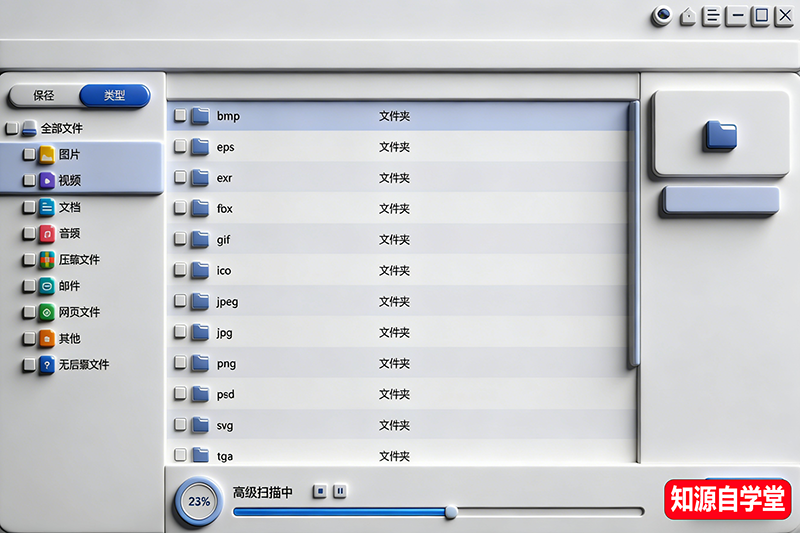
Task: Select the yellow 图片 category icon
Action: [x=47, y=154]
